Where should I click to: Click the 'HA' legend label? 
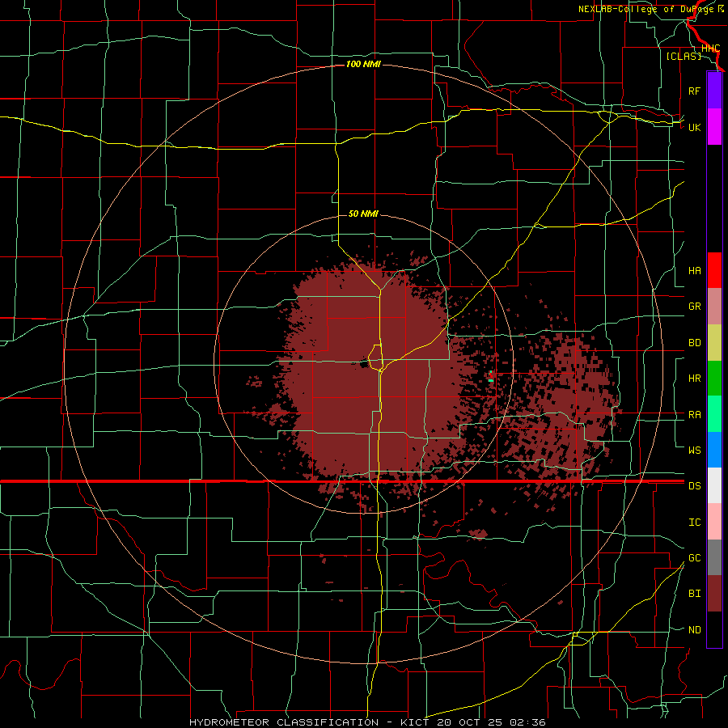click(694, 270)
